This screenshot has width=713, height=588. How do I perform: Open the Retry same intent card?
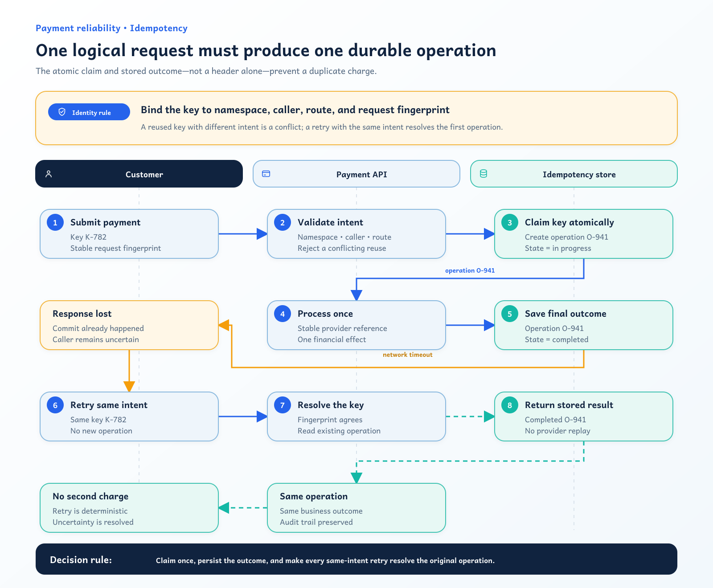(129, 416)
